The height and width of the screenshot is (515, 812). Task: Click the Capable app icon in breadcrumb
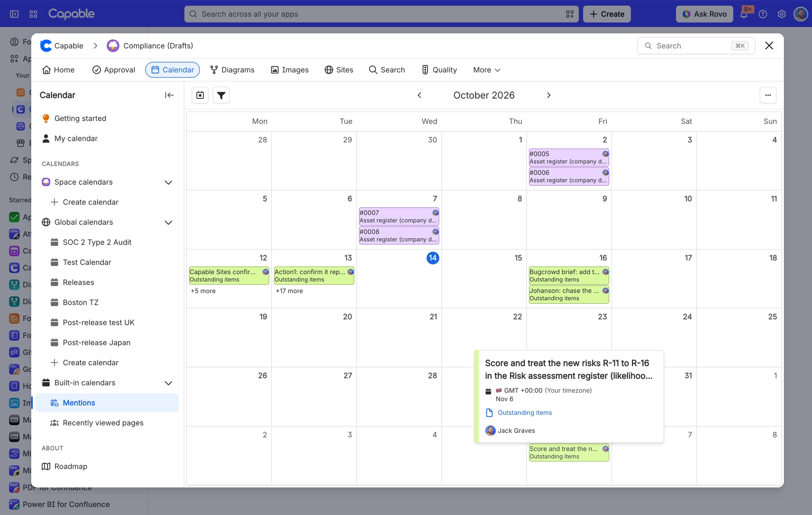tap(46, 45)
